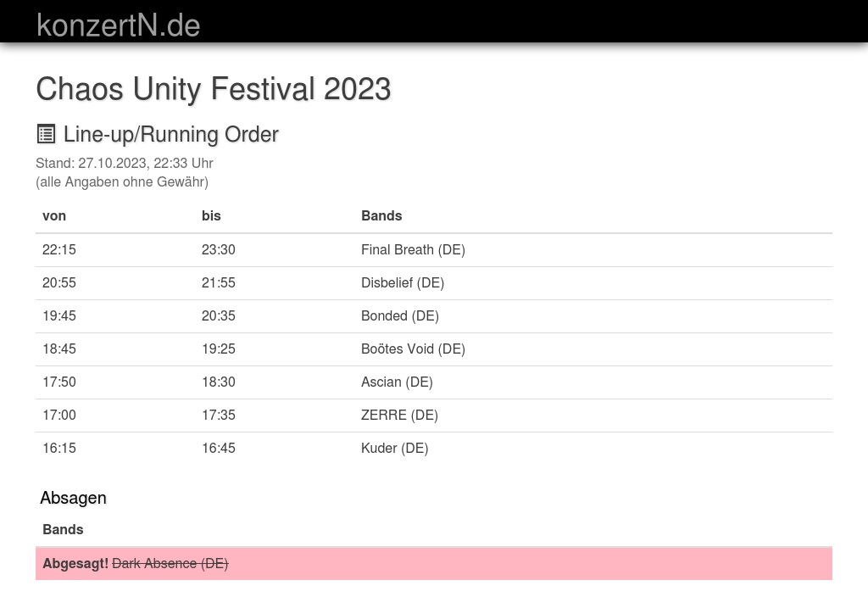Click the 'Abgesagt!' label in the pink row
Viewport: 868px width, 597px height.
75,563
